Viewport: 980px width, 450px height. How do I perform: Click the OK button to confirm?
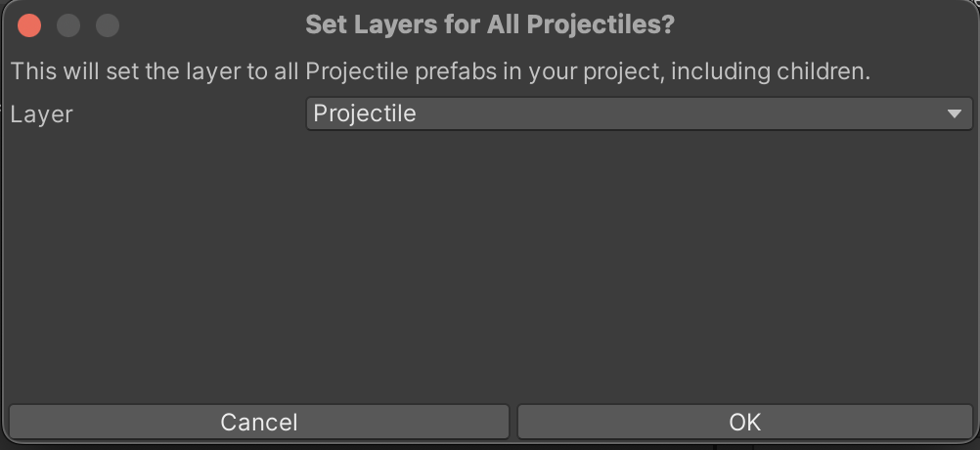click(744, 422)
